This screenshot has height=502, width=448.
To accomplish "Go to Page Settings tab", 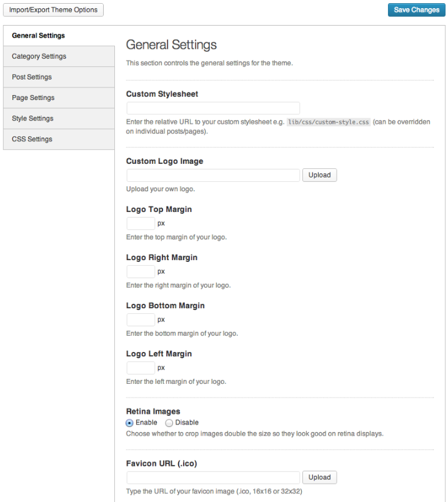I will (59, 98).
